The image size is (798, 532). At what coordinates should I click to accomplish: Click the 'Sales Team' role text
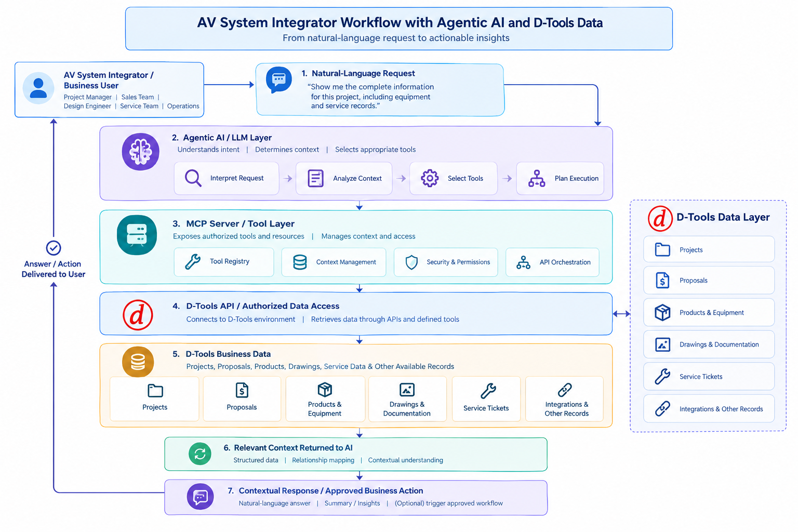pos(138,97)
